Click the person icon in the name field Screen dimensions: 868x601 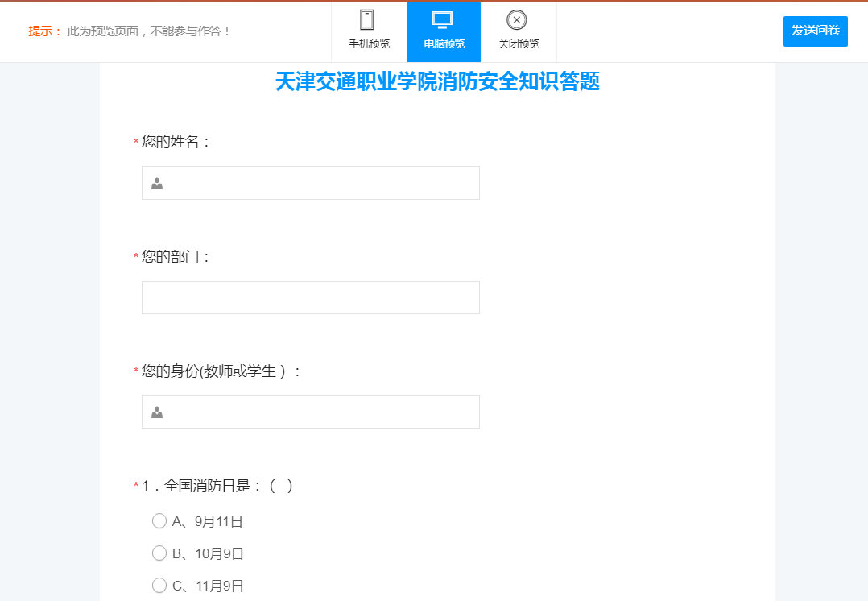157,184
